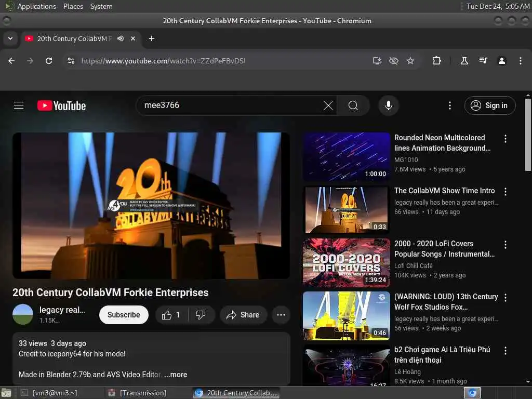Mute the tab via speaker icon
532x399 pixels.
(x=121, y=38)
